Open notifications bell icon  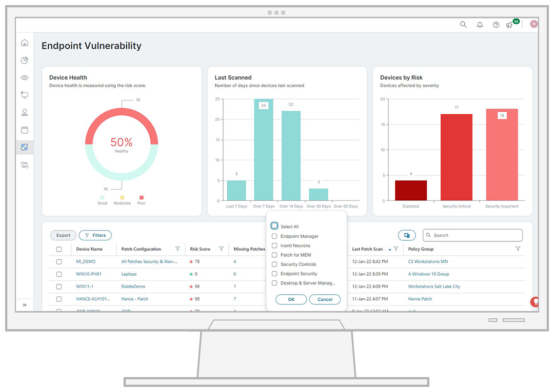pyautogui.click(x=480, y=25)
